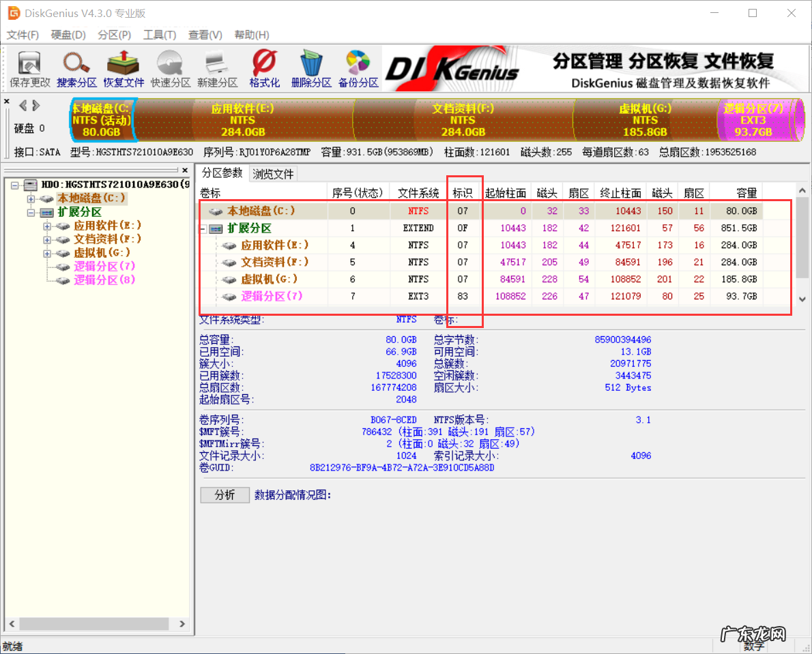Open the 分区(P) menu
The height and width of the screenshot is (654, 812).
point(114,35)
